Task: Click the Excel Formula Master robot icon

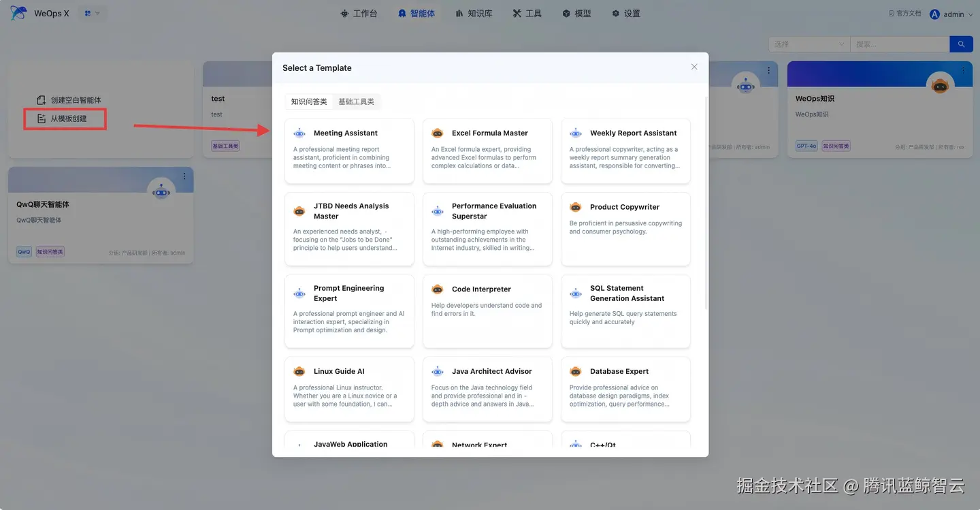Action: pos(438,133)
